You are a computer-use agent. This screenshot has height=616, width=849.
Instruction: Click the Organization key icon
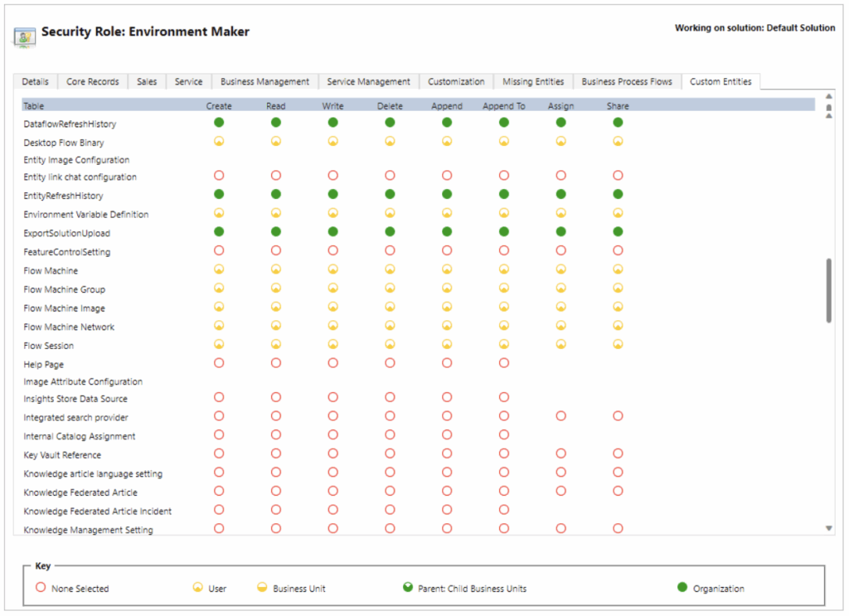(x=682, y=587)
